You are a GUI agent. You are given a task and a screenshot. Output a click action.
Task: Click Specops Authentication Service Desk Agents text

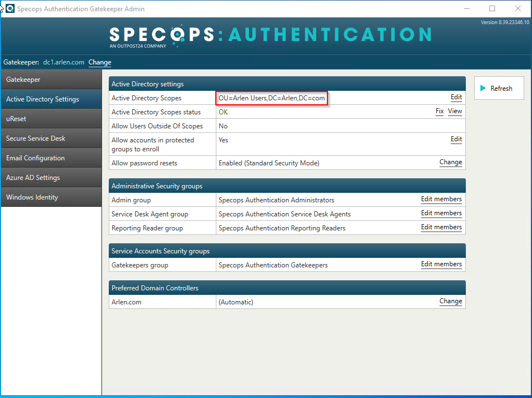[x=284, y=214]
